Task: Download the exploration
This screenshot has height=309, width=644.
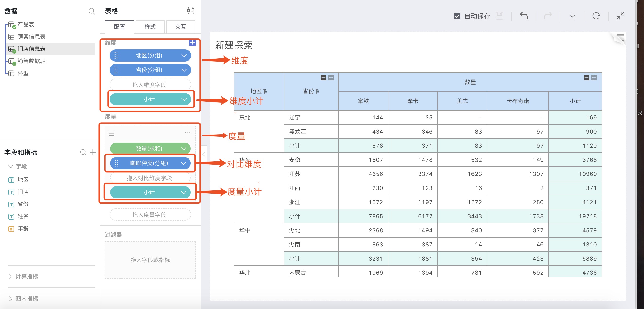Action: click(x=572, y=16)
